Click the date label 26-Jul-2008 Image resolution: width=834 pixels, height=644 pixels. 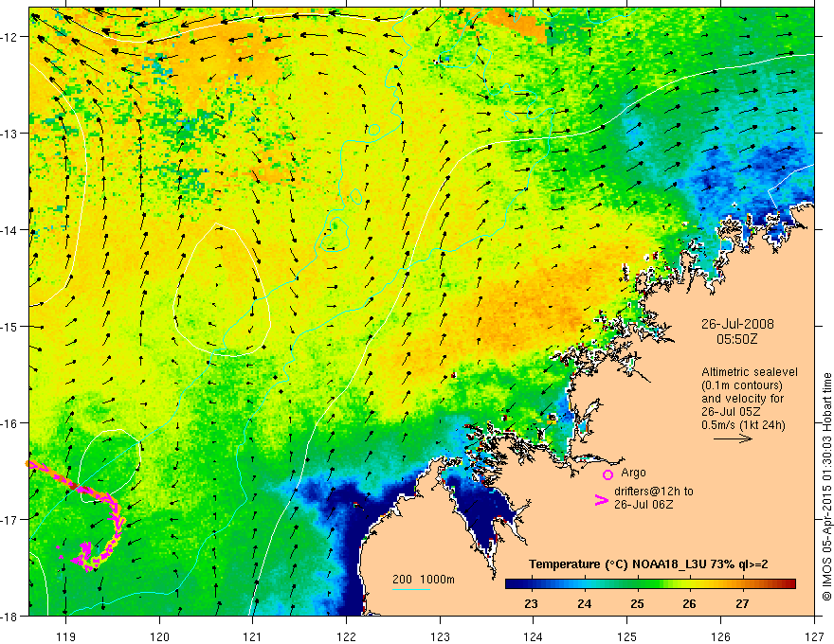click(737, 324)
